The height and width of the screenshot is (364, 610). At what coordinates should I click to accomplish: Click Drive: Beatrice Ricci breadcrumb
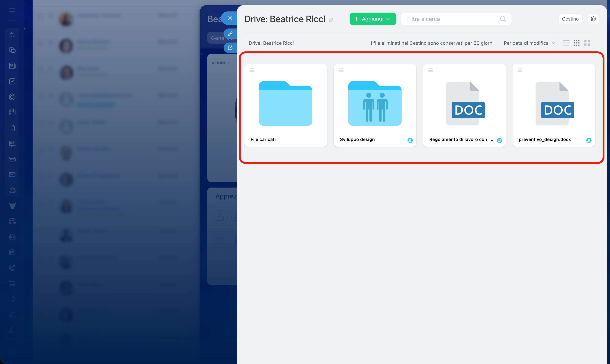tap(271, 43)
